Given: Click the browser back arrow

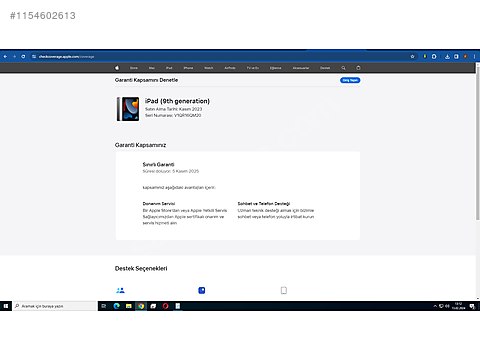Looking at the screenshot, I should pos(5,56).
